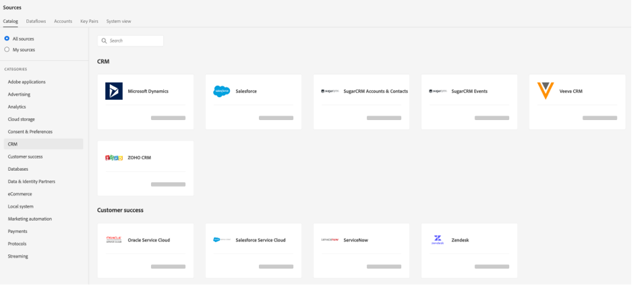Open the Accounts tab
Screen dimensions: 644x288
click(63, 22)
